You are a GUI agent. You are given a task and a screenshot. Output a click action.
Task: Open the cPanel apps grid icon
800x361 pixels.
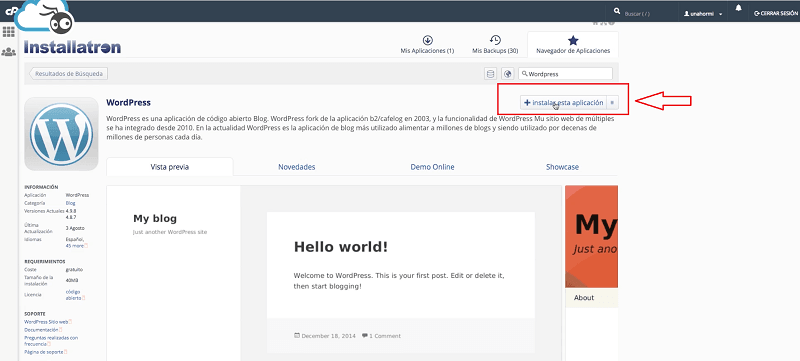point(8,32)
